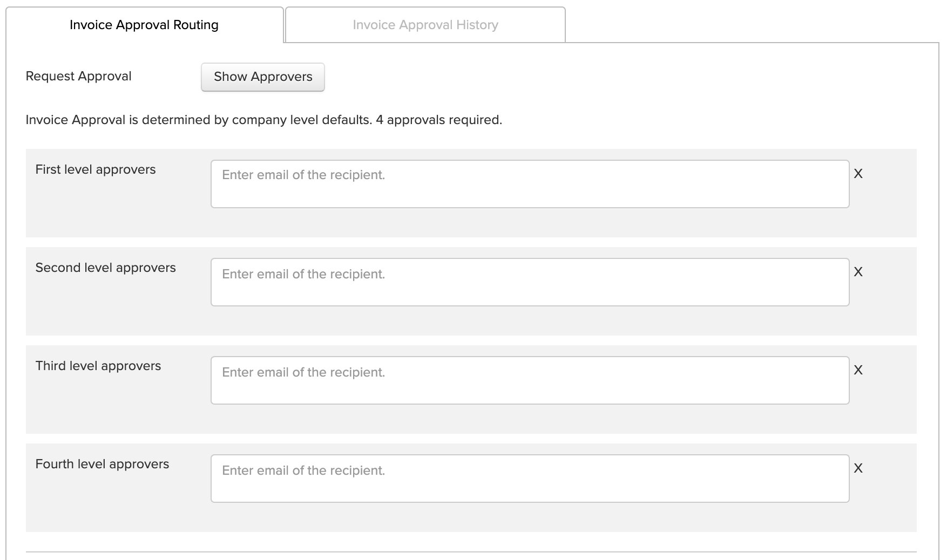Image resolution: width=947 pixels, height=560 pixels.
Task: Remove the second level approvers row
Action: click(858, 272)
